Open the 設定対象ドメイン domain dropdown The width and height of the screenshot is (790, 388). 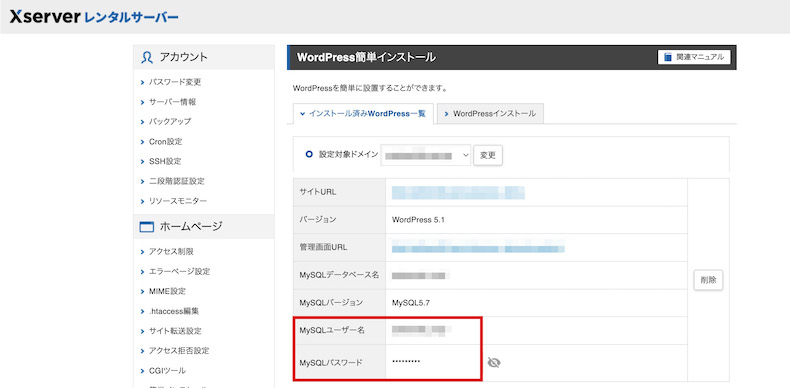[x=425, y=155]
